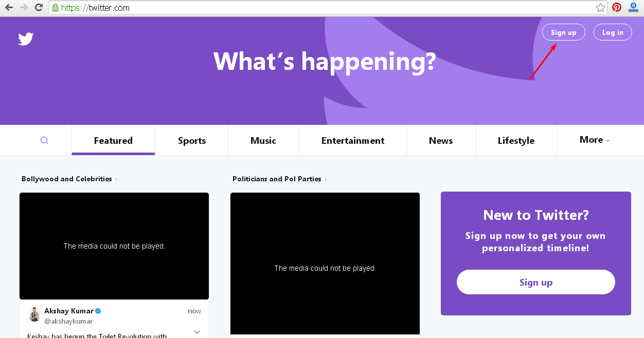Open Akshay Kumar's profile name link
Screen dimensions: 644x338
click(69, 311)
